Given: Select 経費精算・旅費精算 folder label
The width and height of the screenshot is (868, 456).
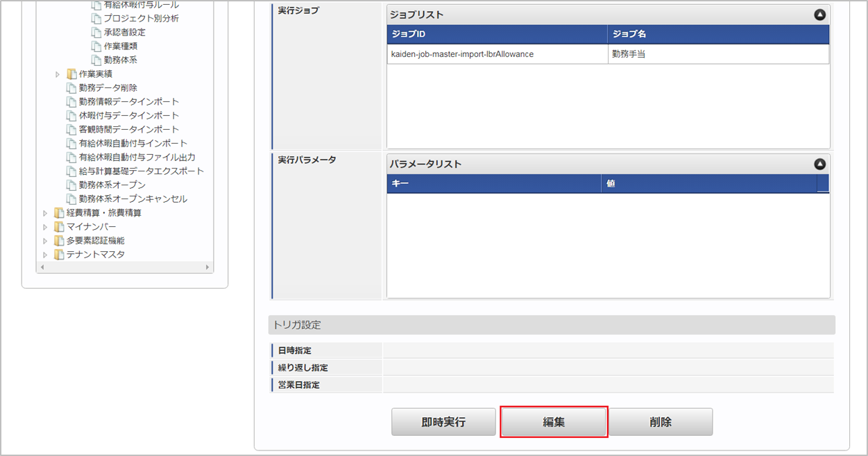Looking at the screenshot, I should click(103, 213).
